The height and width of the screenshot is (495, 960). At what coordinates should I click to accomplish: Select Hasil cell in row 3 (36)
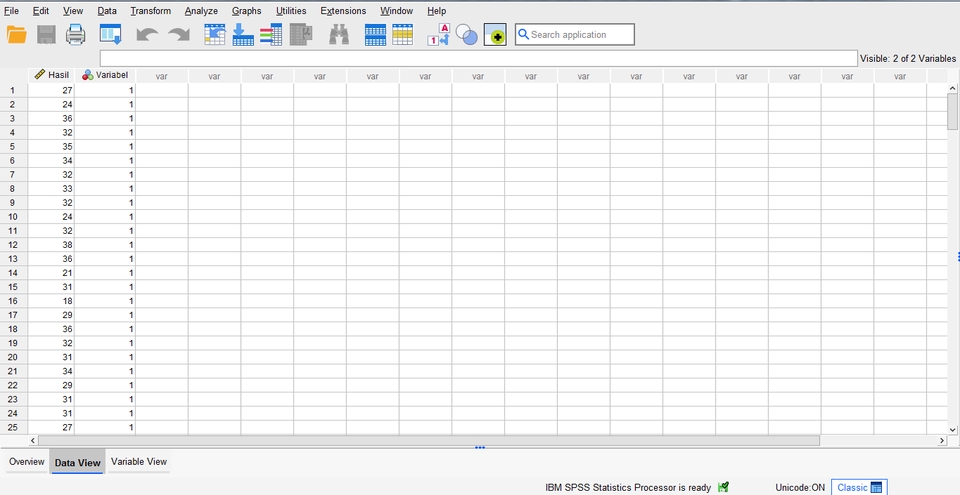tap(51, 118)
